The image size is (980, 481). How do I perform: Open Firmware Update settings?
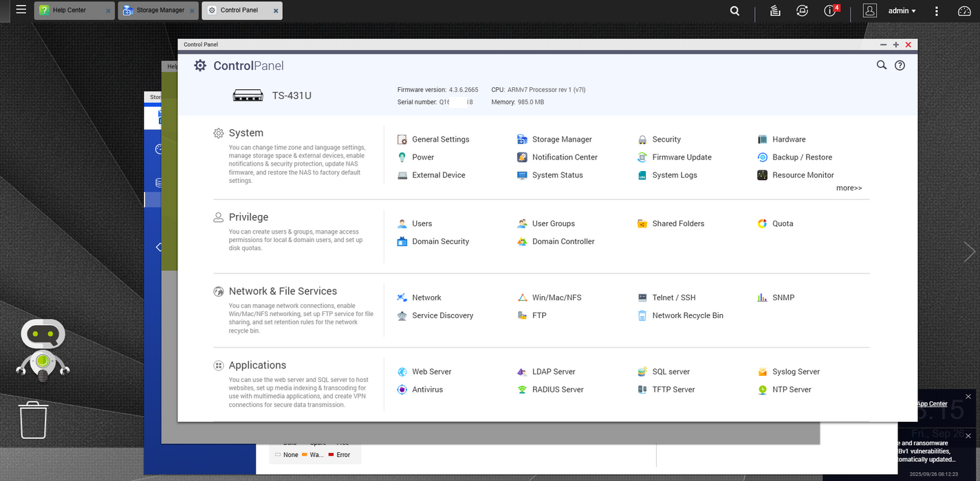click(681, 157)
